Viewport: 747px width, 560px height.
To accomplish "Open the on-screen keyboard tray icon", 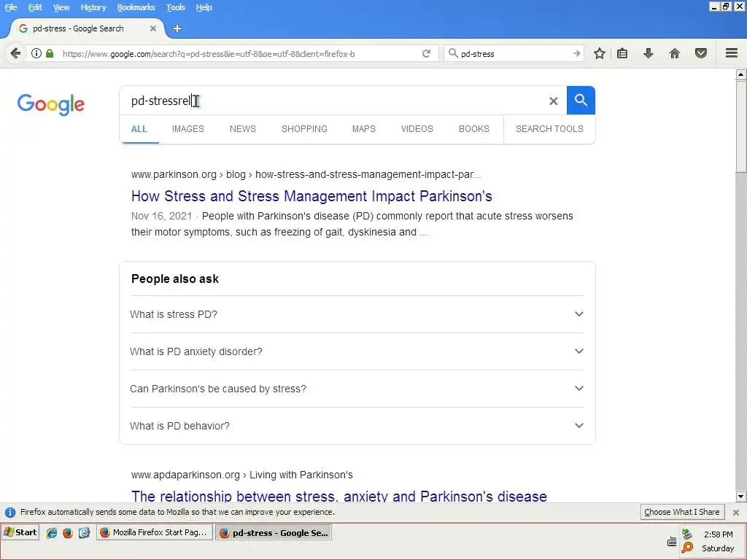I will 672,542.
